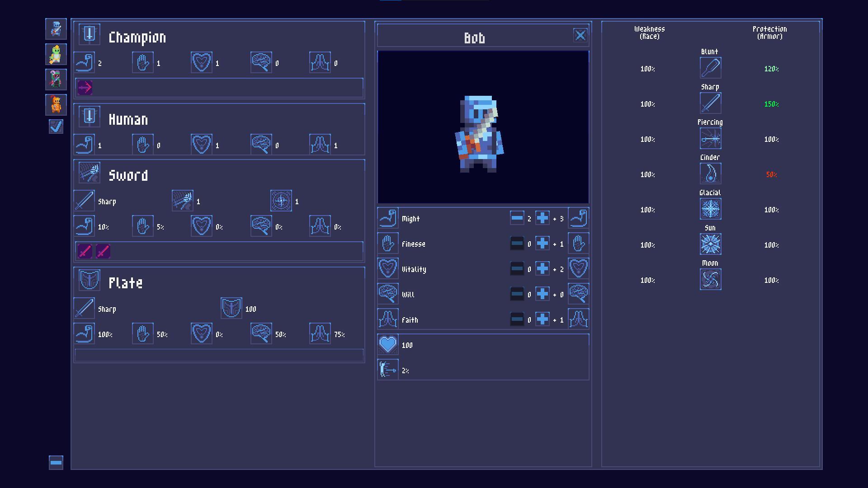Select the Cinder element icon

710,174
